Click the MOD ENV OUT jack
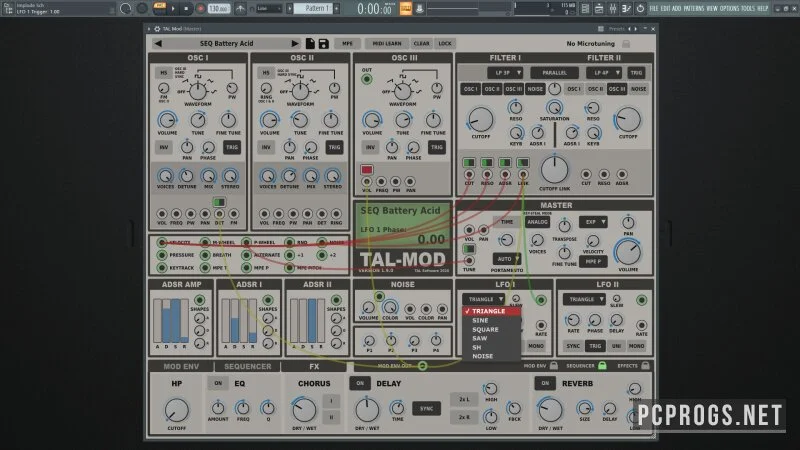This screenshot has height=450, width=800. click(x=422, y=365)
